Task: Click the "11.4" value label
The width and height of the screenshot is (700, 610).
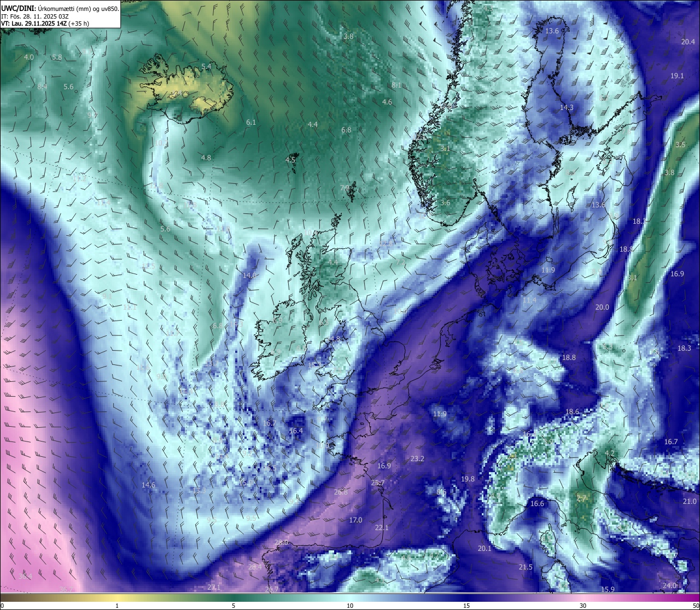Action: 529,300
